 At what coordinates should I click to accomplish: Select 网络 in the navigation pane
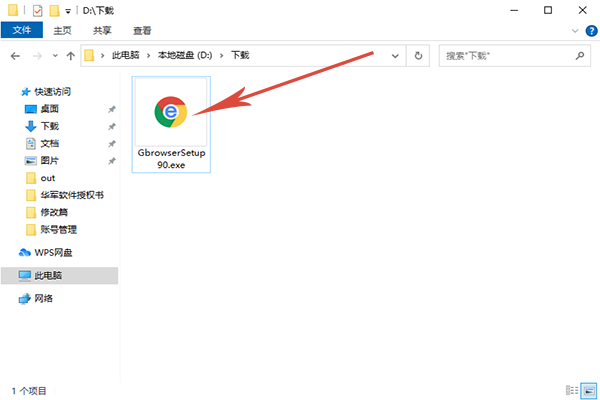43,299
